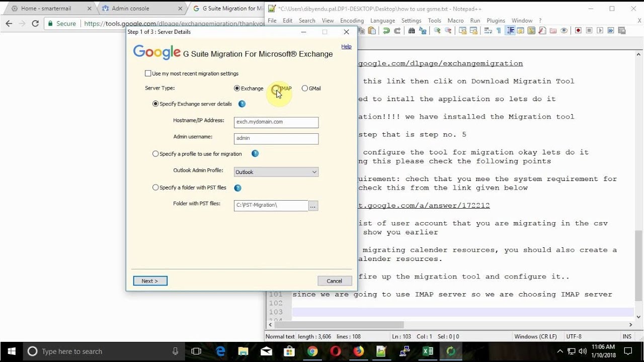Click the Folder with PST files path field
644x362 pixels.
point(271,205)
